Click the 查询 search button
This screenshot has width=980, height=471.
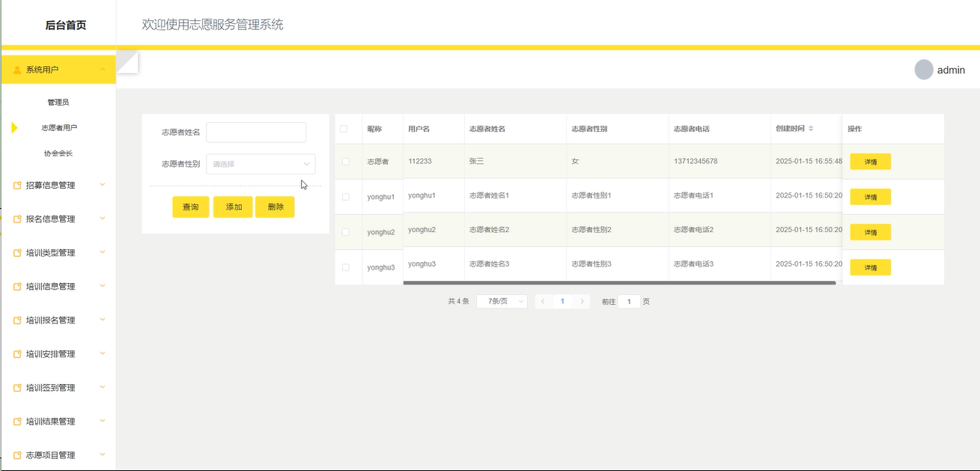click(191, 207)
